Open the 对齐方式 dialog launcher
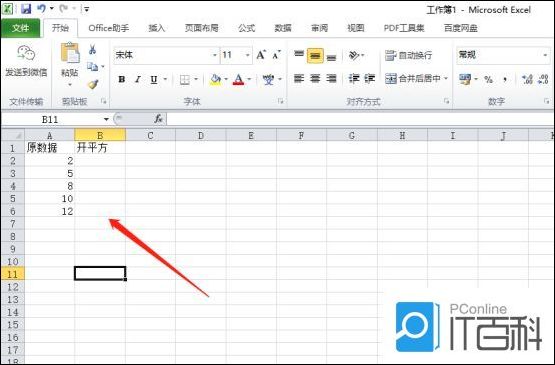This screenshot has width=555, height=365. [x=447, y=102]
